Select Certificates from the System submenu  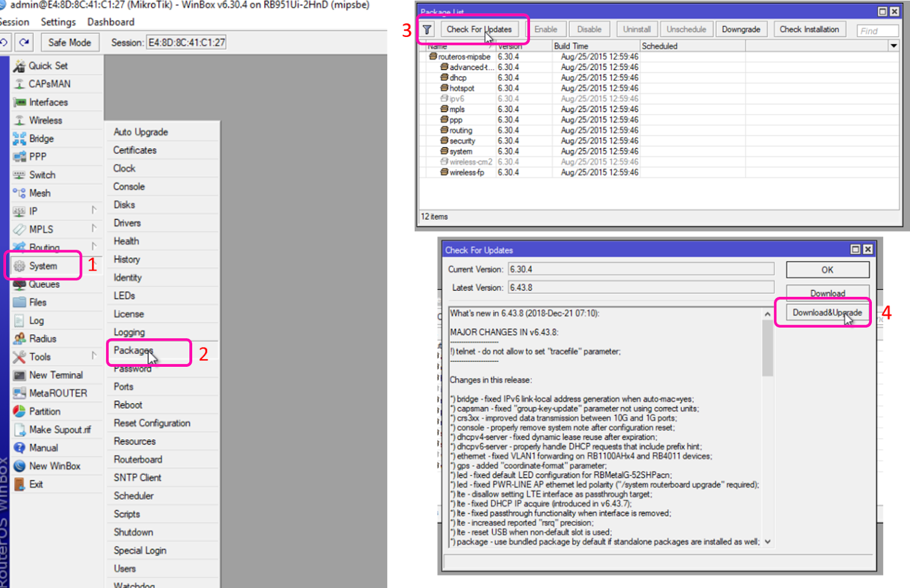point(135,150)
